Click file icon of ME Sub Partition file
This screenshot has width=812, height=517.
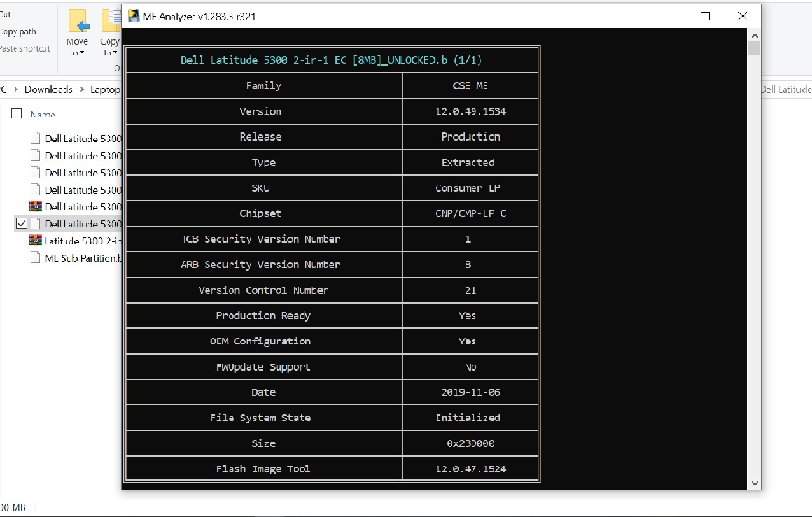(35, 258)
